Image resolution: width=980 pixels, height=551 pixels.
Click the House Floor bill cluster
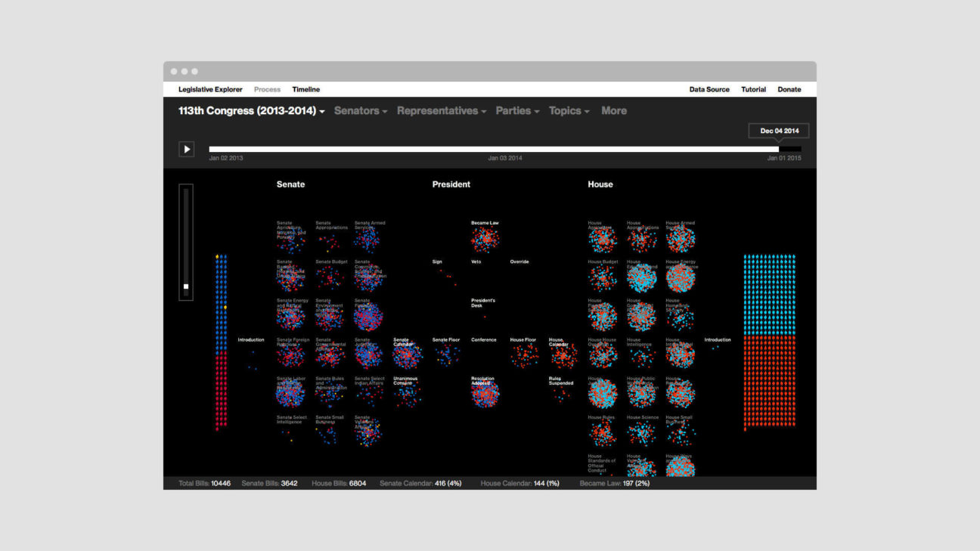[524, 356]
